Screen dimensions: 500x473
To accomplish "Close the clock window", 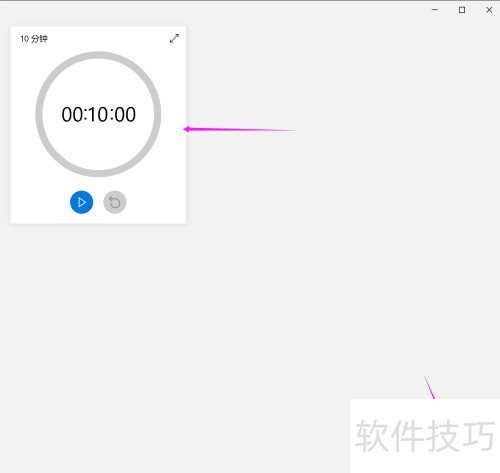I will (x=489, y=10).
